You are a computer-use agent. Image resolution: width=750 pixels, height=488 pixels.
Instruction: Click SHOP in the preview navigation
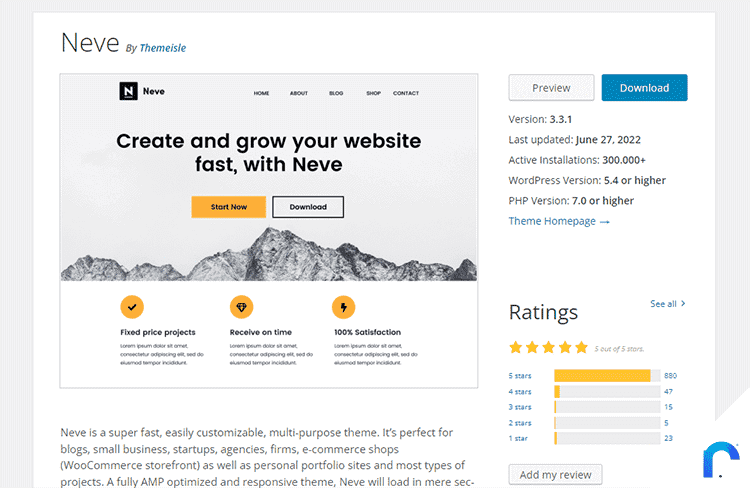[x=374, y=93]
